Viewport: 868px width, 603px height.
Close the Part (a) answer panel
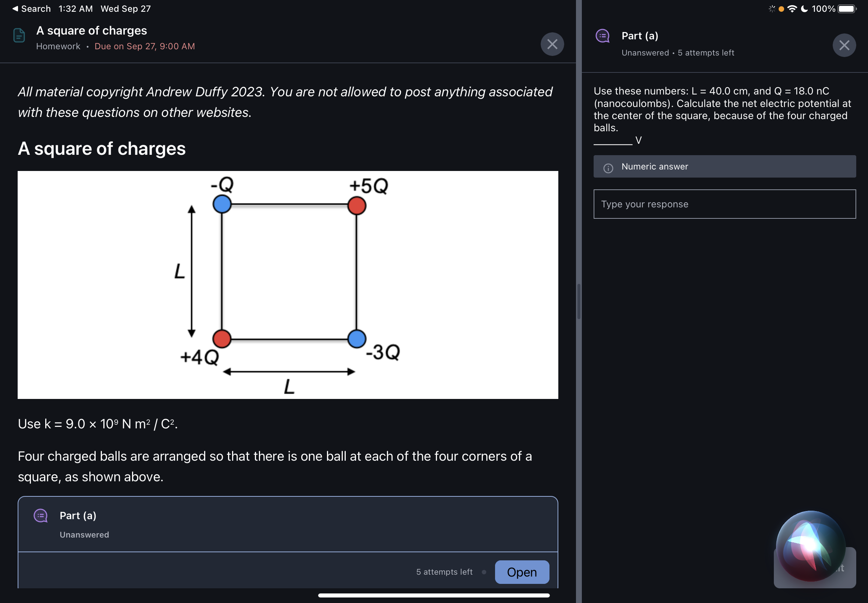point(844,45)
